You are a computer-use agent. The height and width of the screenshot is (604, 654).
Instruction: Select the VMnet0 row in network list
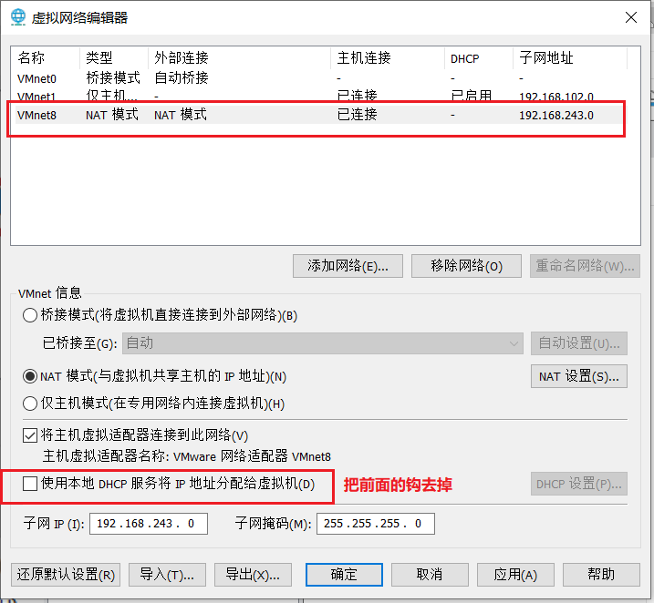coord(319,78)
